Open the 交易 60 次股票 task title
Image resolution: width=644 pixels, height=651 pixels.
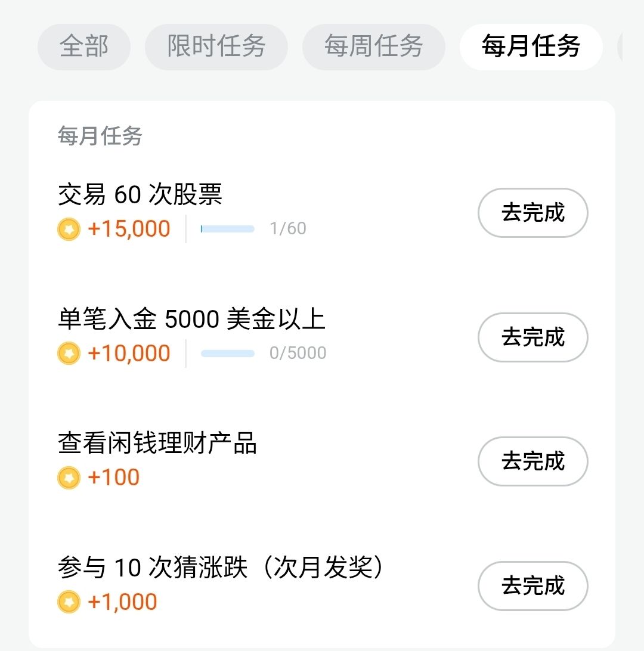click(x=140, y=195)
